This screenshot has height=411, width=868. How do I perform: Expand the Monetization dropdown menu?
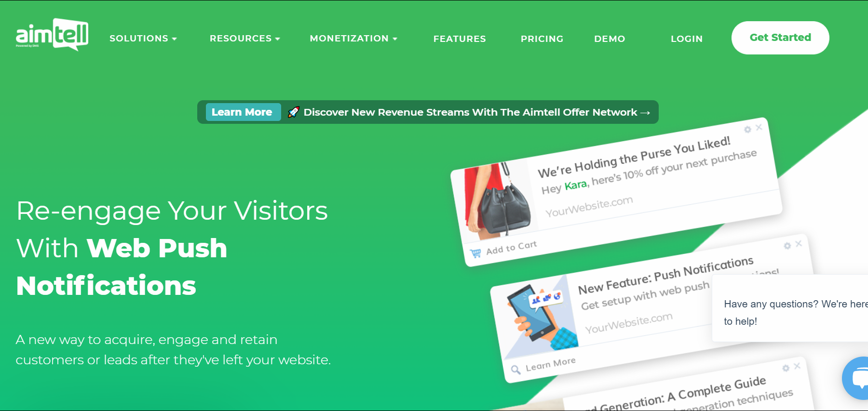(353, 39)
